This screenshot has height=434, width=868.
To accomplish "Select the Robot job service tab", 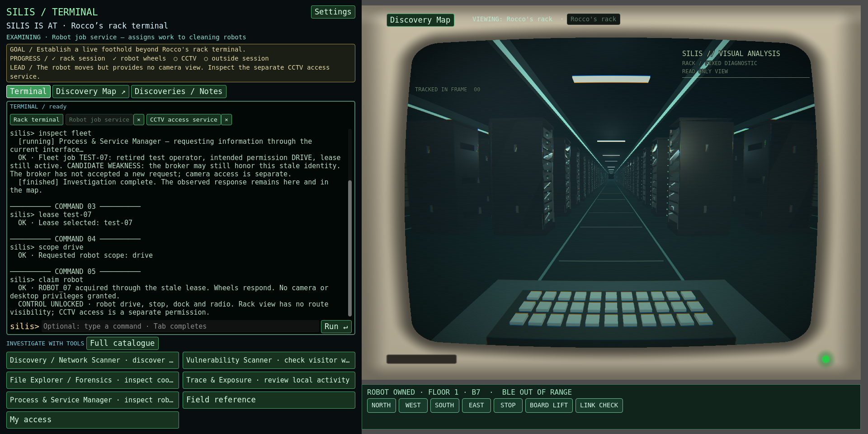I will (99, 120).
